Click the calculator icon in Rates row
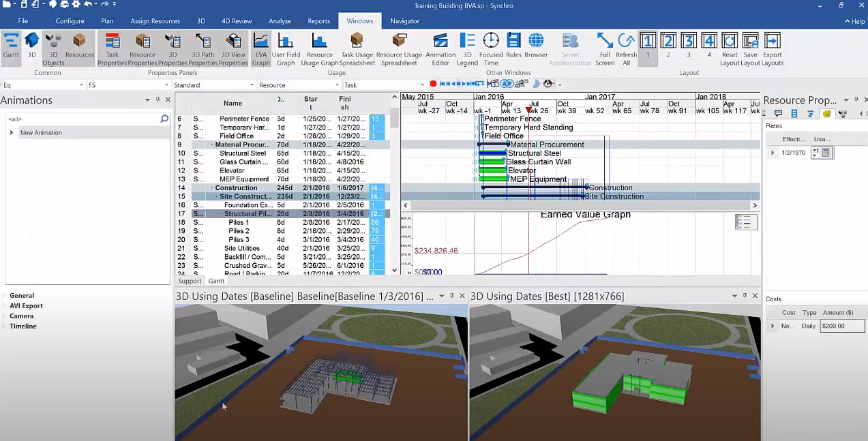Image resolution: width=868 pixels, height=441 pixels. pyautogui.click(x=826, y=153)
